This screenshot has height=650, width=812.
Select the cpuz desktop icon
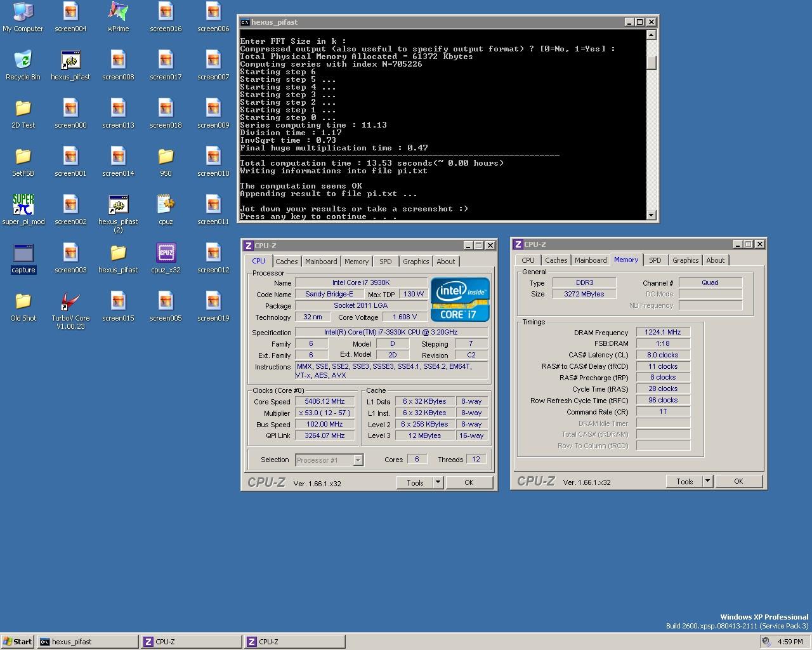[166, 210]
